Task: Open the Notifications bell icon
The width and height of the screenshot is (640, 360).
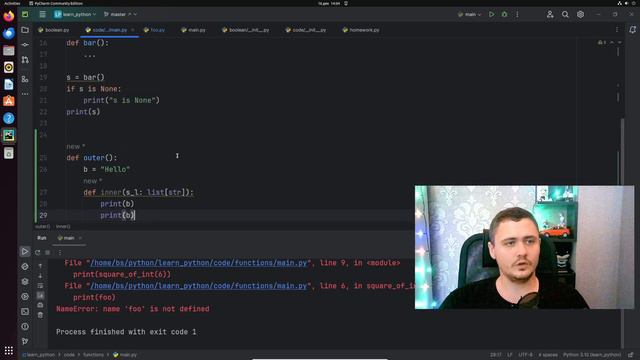Action: click(x=632, y=30)
